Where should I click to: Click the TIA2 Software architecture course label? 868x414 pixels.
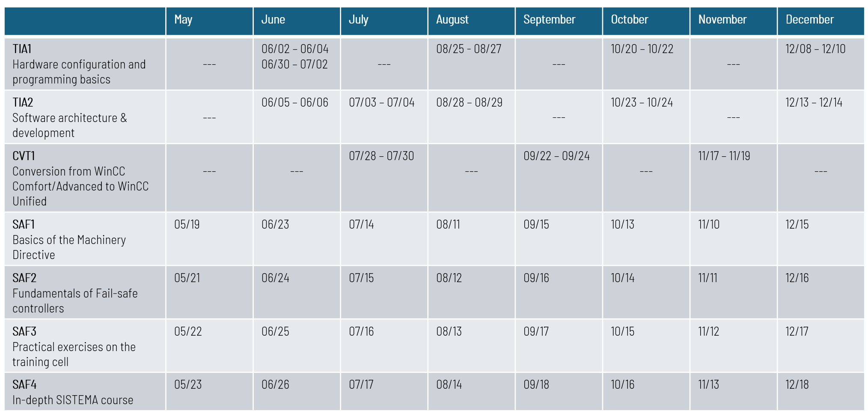click(70, 118)
